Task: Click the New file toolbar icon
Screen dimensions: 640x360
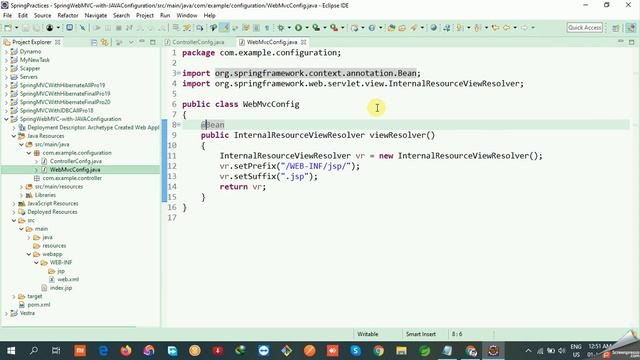Action: click(x=8, y=28)
